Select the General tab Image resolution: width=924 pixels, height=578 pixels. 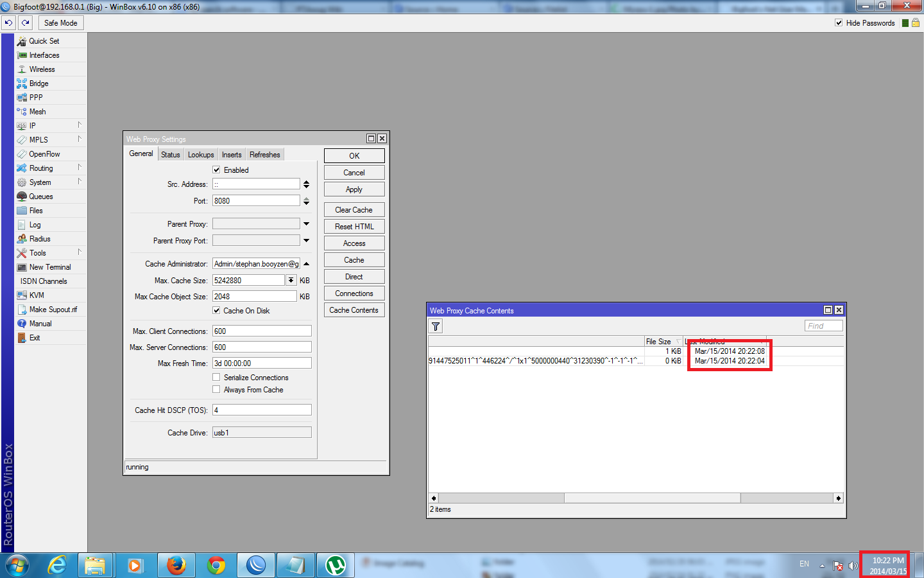(141, 153)
